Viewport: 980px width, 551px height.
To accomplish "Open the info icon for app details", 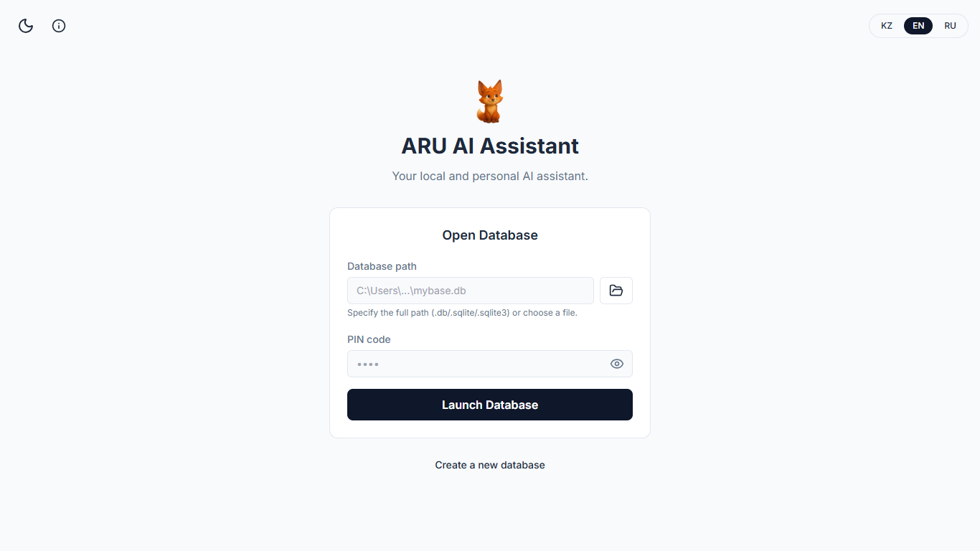I will [58, 26].
